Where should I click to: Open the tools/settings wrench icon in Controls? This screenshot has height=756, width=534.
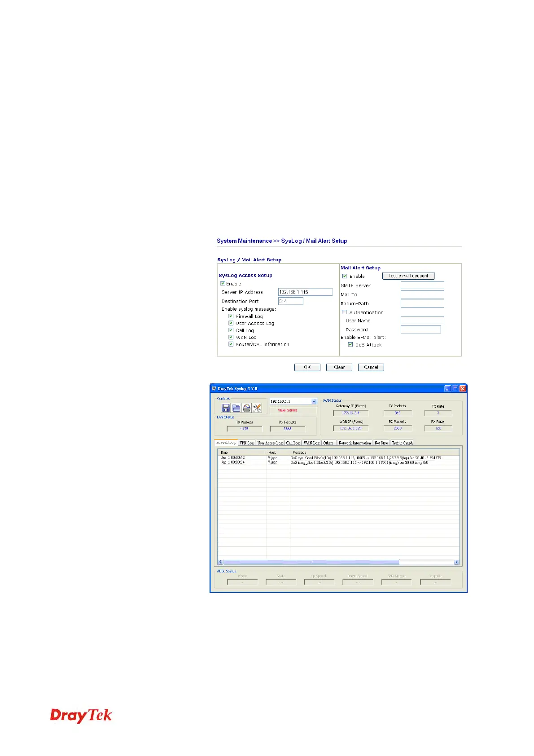257,408
